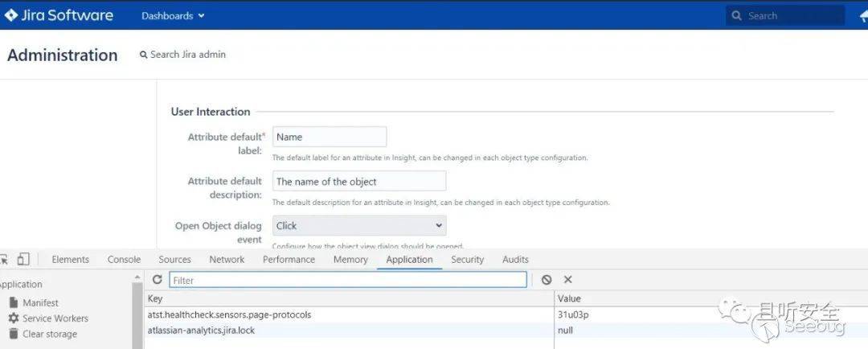Image resolution: width=868 pixels, height=349 pixels.
Task: Click the Jira Software logo icon
Action: pyautogui.click(x=11, y=15)
